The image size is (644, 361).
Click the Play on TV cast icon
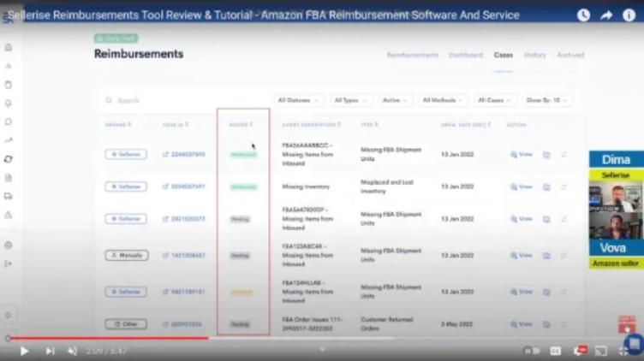point(601,351)
